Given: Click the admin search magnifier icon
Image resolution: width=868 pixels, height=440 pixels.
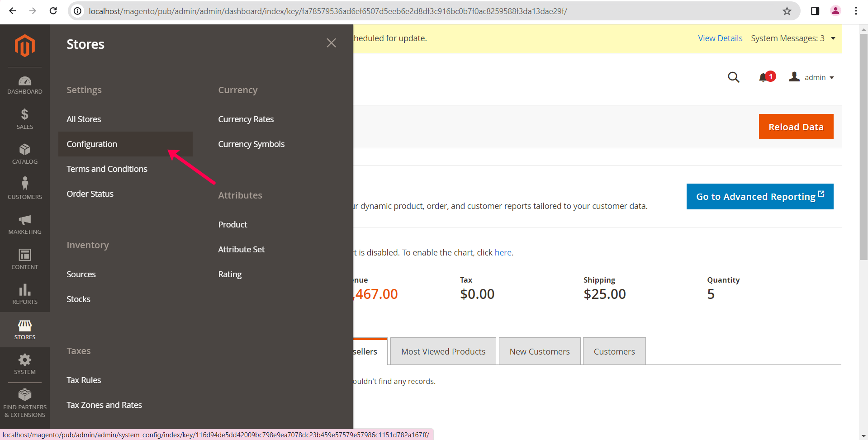Looking at the screenshot, I should tap(733, 77).
